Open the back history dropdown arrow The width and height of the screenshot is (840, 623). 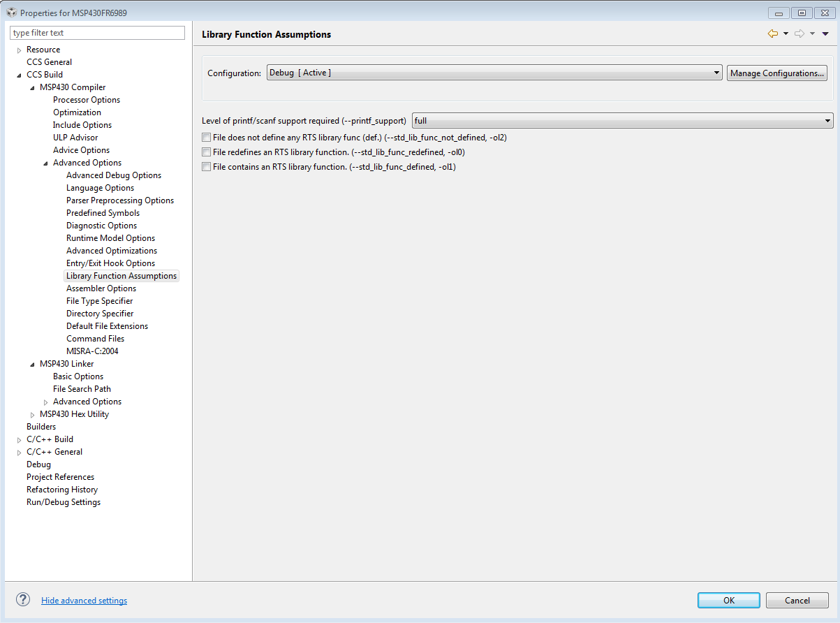(x=786, y=34)
